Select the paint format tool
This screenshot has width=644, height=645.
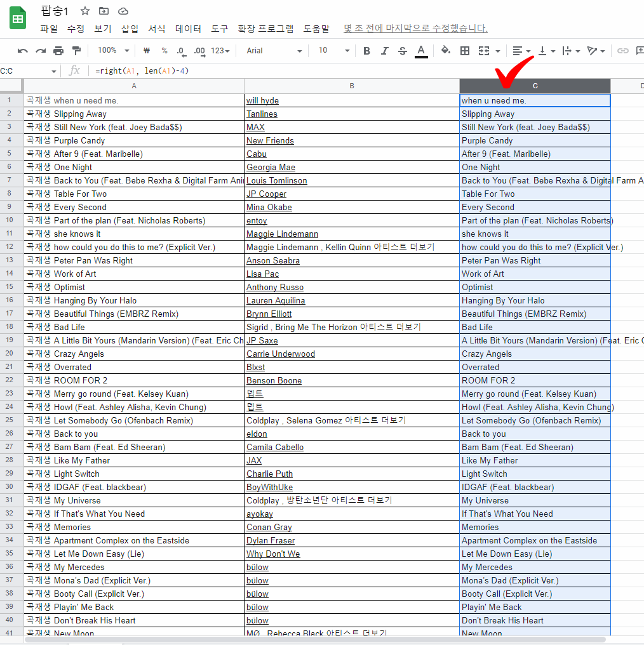pyautogui.click(x=77, y=51)
